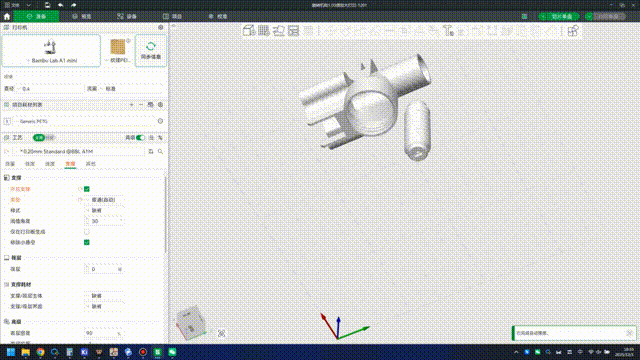Open Chrome from the taskbar
Screen dimensions: 640x360
point(40,352)
